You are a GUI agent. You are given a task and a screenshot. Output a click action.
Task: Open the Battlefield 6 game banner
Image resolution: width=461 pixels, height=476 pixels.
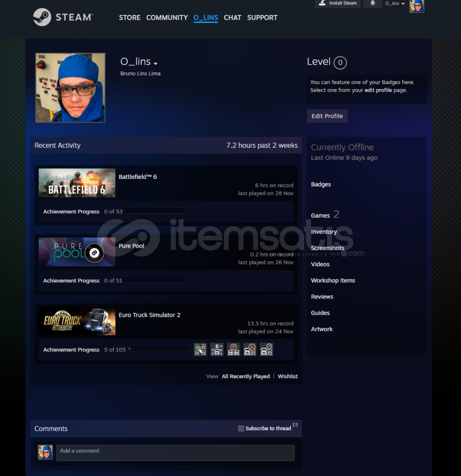click(x=77, y=183)
